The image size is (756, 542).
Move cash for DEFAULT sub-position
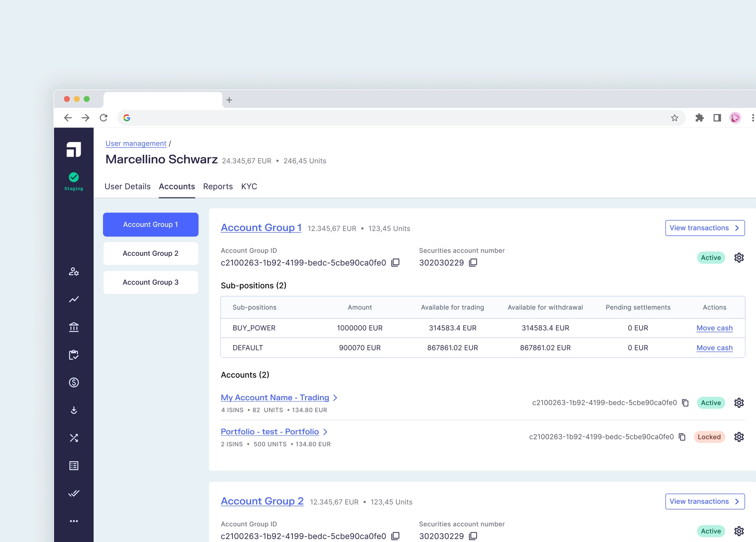[714, 348]
